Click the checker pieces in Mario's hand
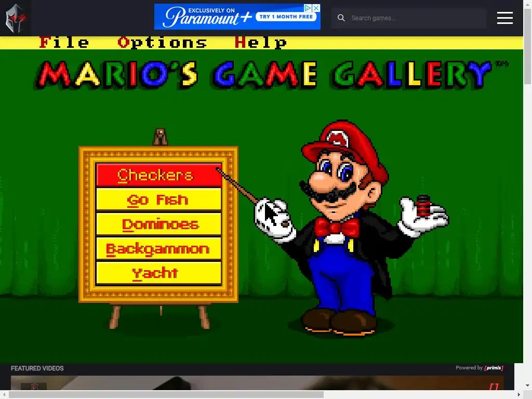This screenshot has width=532, height=399. 423,206
